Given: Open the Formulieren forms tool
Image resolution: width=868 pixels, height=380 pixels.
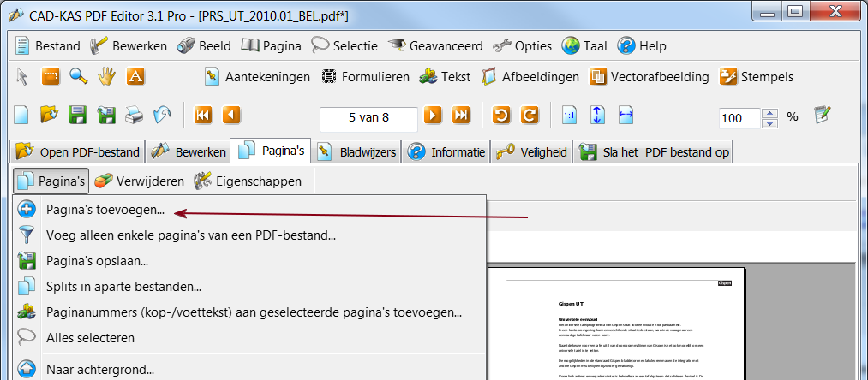Looking at the screenshot, I should 365,77.
